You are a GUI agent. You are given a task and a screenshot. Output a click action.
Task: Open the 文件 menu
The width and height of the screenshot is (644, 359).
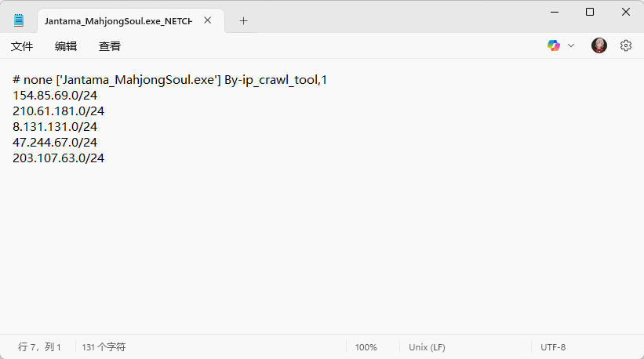coord(22,46)
